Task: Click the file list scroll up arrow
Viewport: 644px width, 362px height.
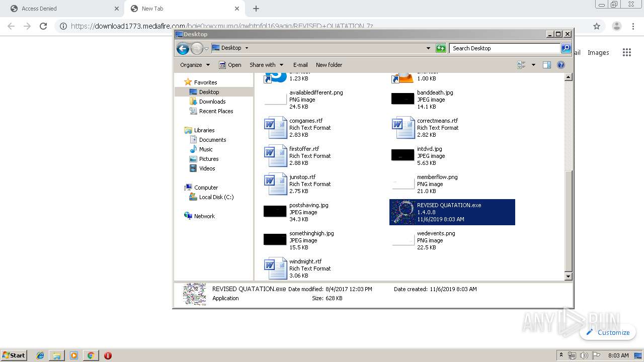Action: 569,77
